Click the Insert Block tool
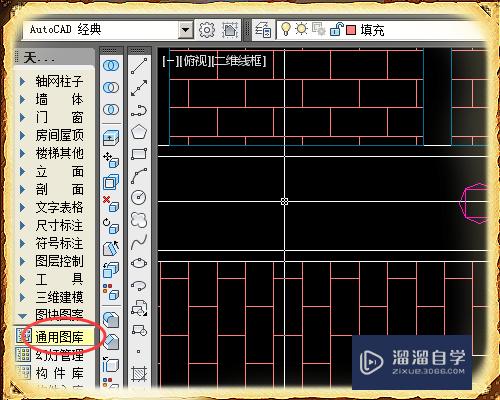The width and height of the screenshot is (500, 400). click(x=139, y=308)
